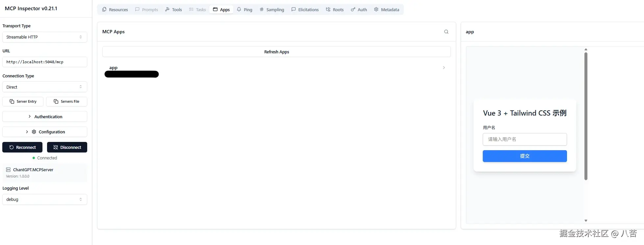Focus the 用户名 input field
The height and width of the screenshot is (245, 644).
coord(525,139)
